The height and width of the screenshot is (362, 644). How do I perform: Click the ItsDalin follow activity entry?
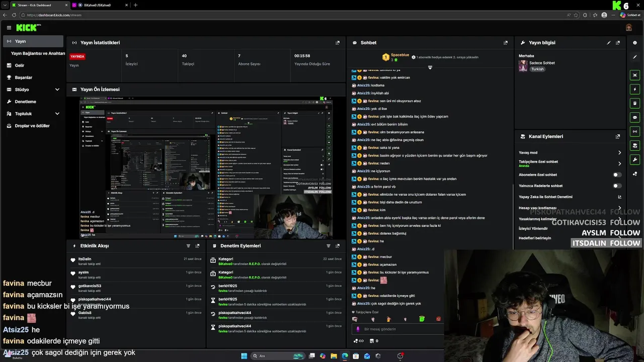pyautogui.click(x=136, y=261)
